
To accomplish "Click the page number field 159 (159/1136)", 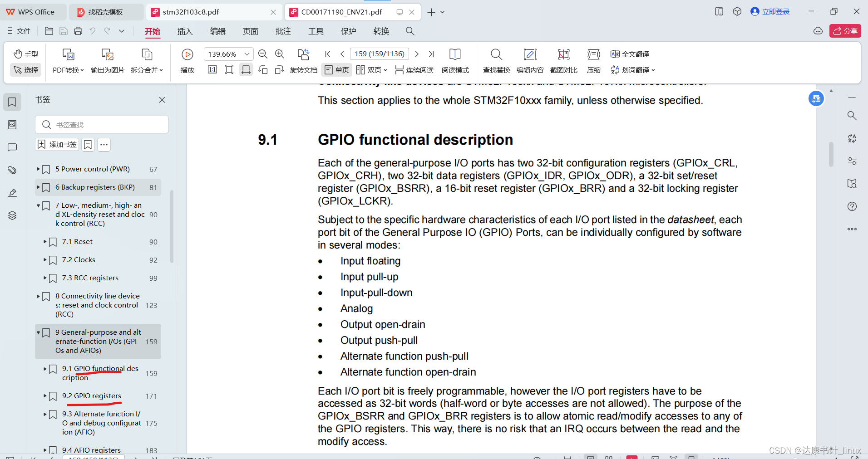I will pos(380,54).
